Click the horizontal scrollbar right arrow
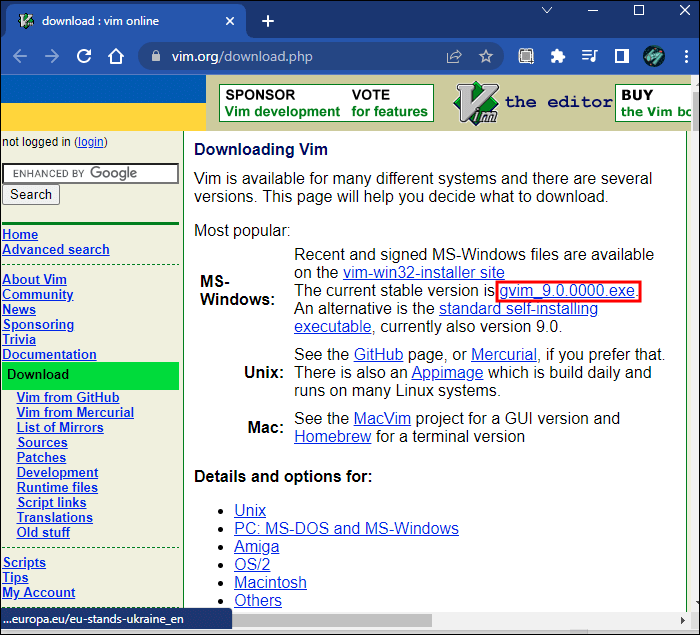Viewport: 700px width, 635px height. pyautogui.click(x=683, y=620)
